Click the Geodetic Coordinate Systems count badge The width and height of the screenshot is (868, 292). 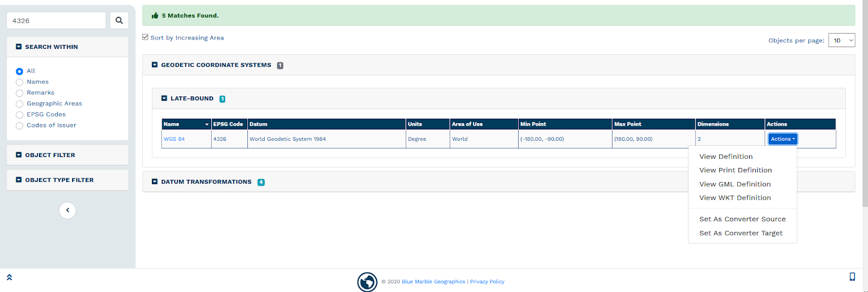280,66
